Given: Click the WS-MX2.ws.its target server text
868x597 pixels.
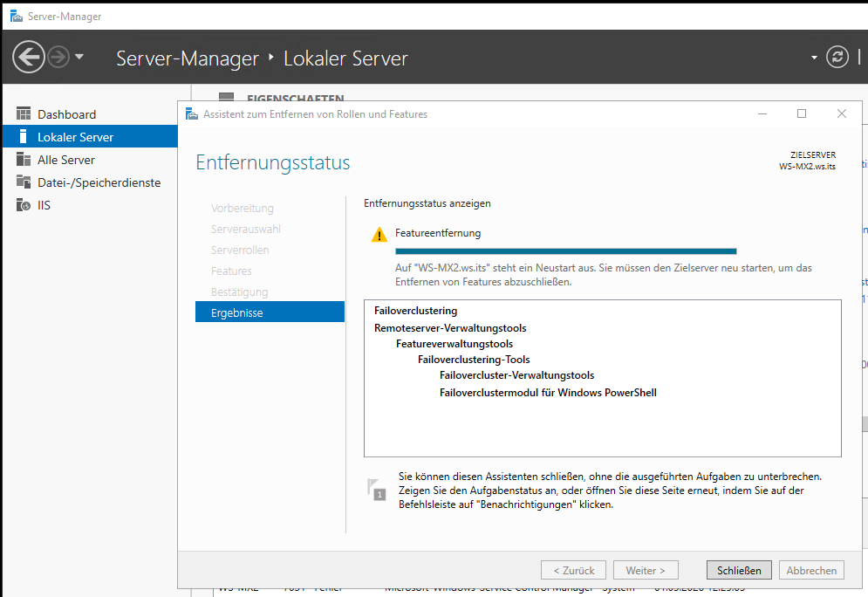Looking at the screenshot, I should (807, 166).
